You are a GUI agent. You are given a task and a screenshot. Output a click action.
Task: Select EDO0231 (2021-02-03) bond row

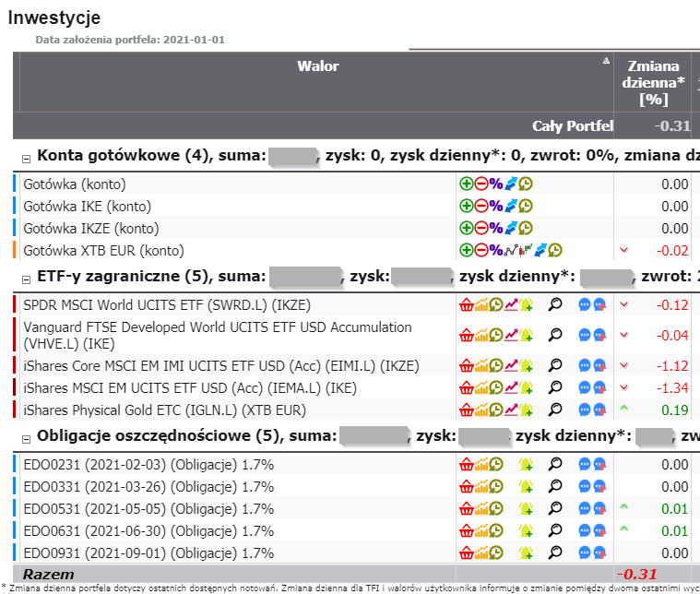(x=148, y=465)
